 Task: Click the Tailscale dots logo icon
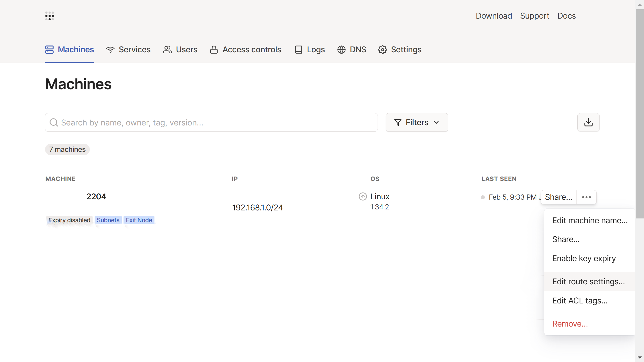pos(50,16)
